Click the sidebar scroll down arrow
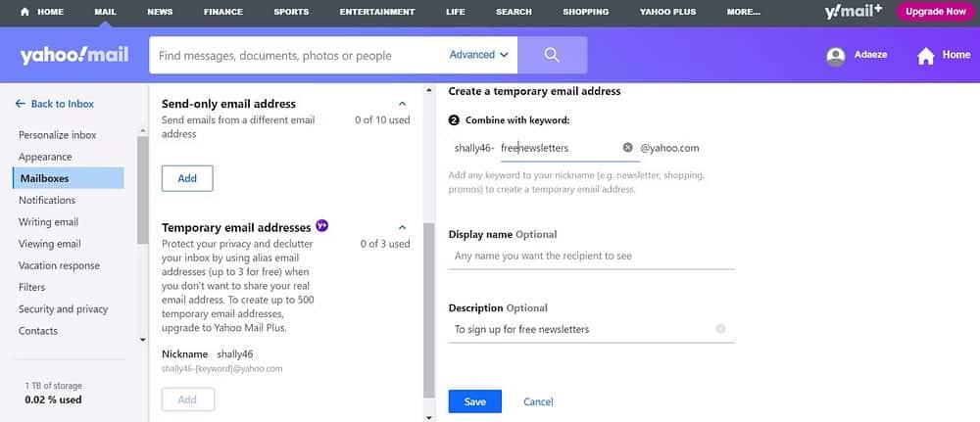 tap(142, 340)
